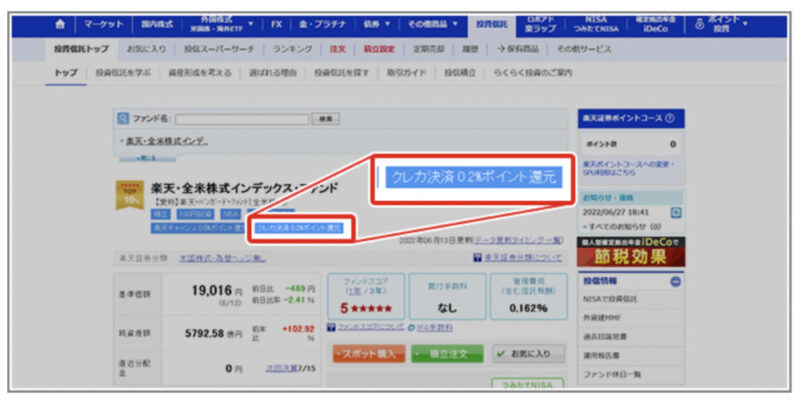Click the 次回決算 link in distribution row

(282, 368)
